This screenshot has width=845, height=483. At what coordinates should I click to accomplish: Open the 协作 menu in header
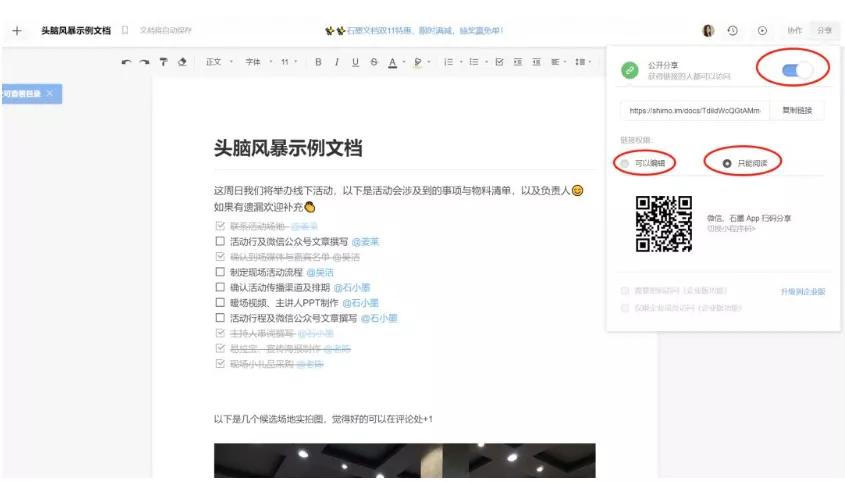pos(795,31)
